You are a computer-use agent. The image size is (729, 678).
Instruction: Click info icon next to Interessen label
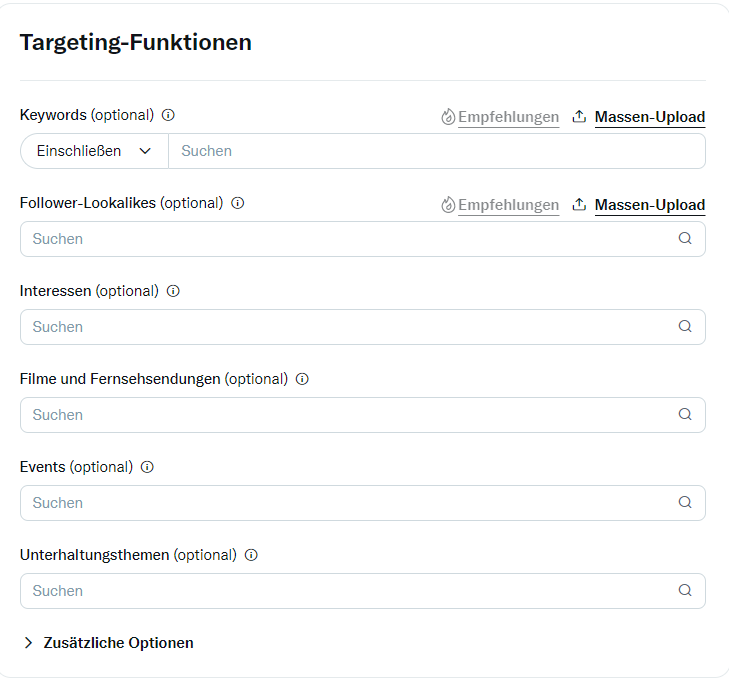tap(173, 291)
